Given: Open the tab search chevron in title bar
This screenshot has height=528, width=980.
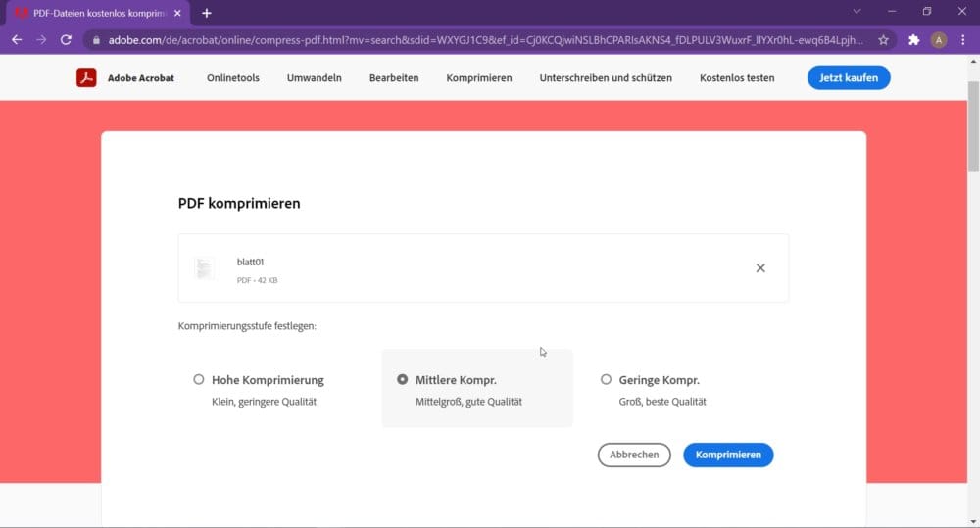Looking at the screenshot, I should (857, 11).
